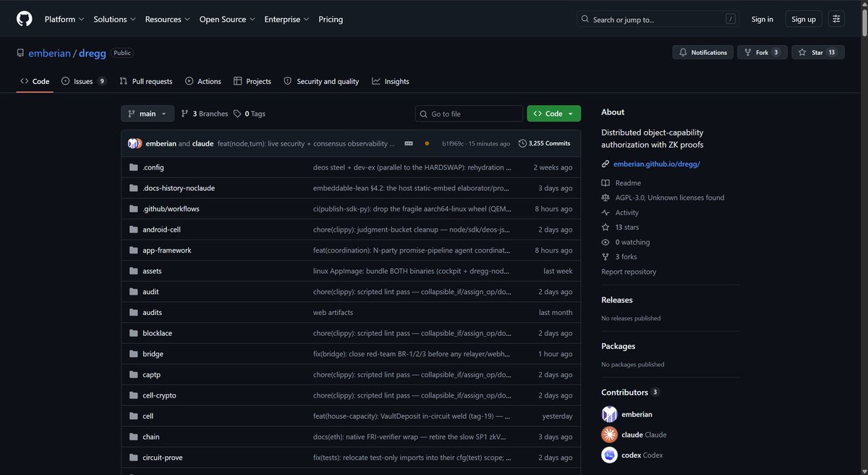View the 3 Branches list

(205, 114)
